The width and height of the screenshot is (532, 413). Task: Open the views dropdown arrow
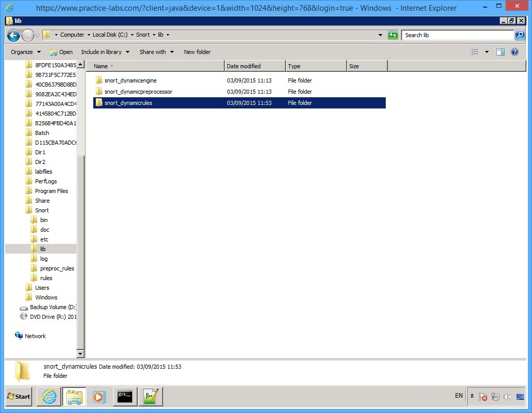pyautogui.click(x=487, y=51)
